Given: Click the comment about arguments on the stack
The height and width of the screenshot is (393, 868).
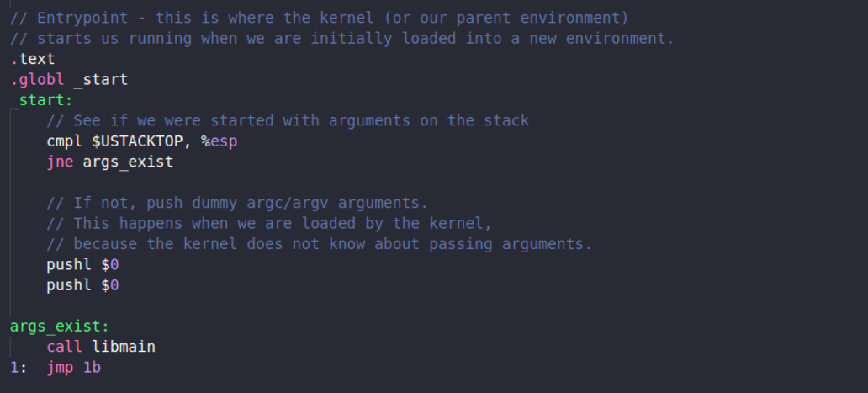Looking at the screenshot, I should click(x=288, y=120).
